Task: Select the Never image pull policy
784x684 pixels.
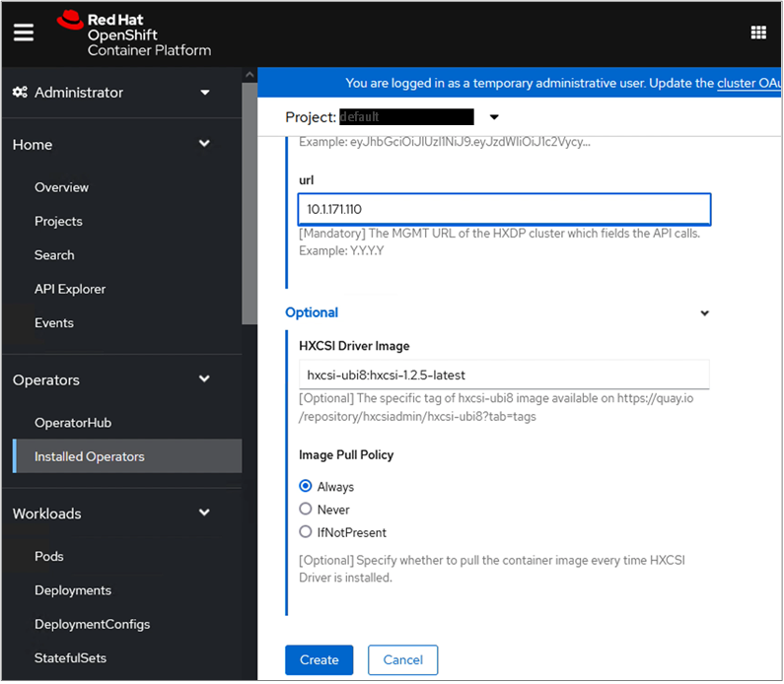Action: 305,510
